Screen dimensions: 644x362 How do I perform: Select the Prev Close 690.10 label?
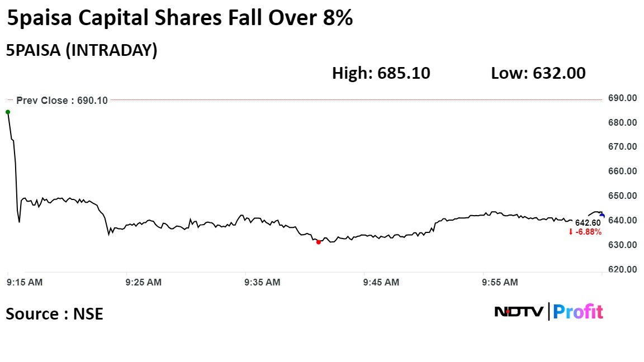(x=61, y=101)
